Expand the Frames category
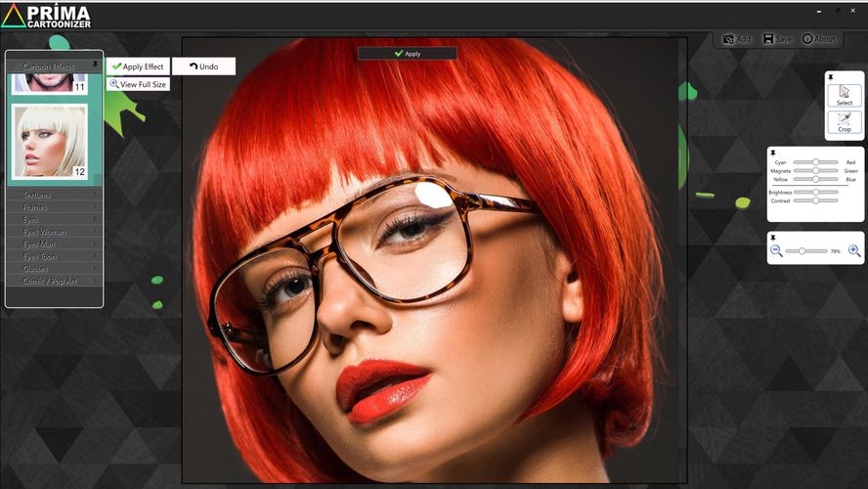868x489 pixels. pos(55,206)
